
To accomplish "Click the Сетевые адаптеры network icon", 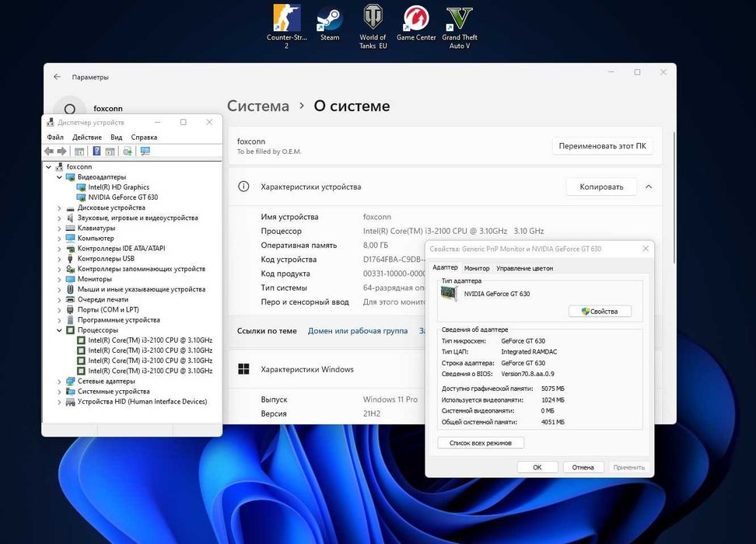I will click(x=71, y=381).
